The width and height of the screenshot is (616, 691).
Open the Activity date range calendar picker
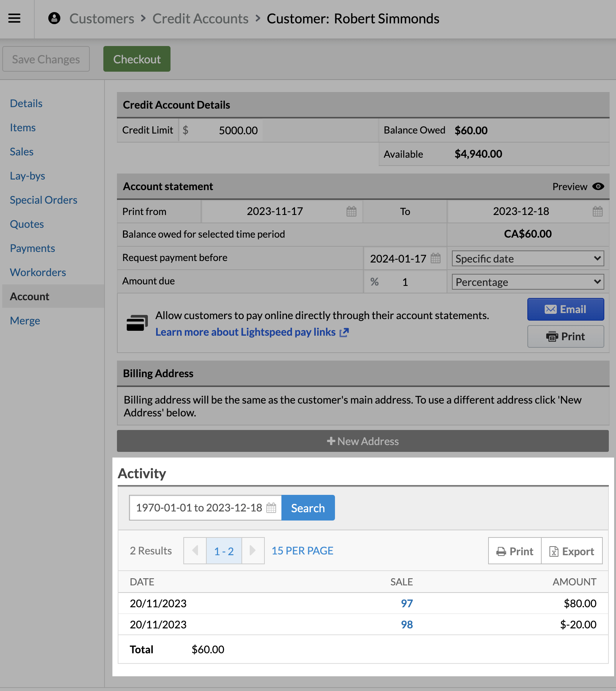coord(270,508)
